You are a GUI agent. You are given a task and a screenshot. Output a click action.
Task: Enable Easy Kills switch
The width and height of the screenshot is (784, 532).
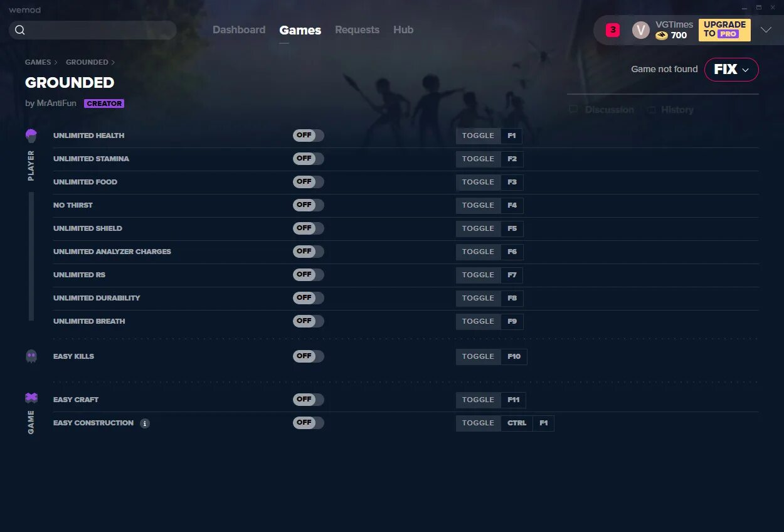(309, 356)
